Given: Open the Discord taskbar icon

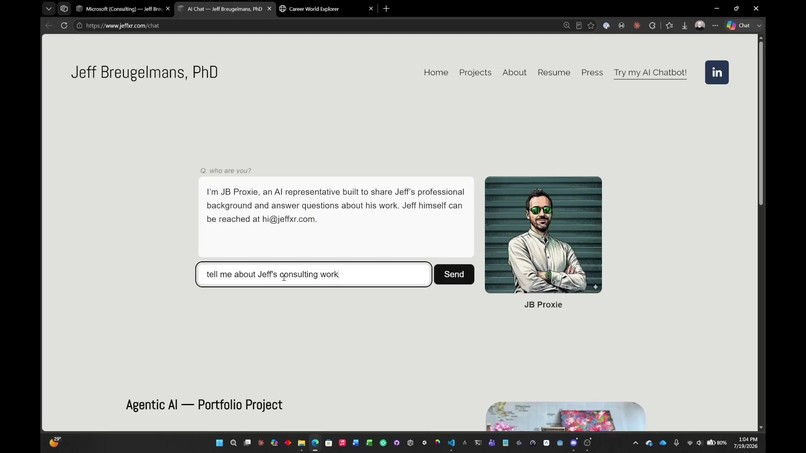Looking at the screenshot, I should point(574,443).
